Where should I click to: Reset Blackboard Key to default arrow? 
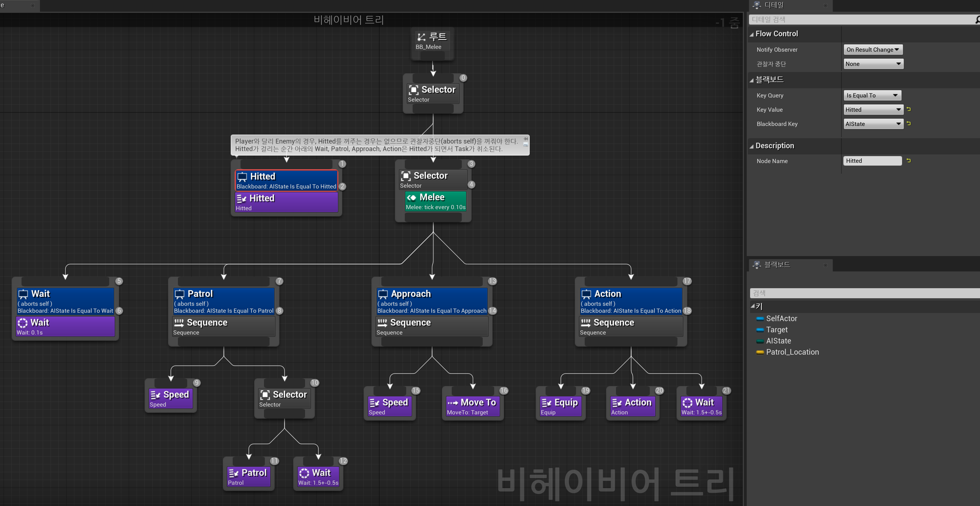click(908, 123)
